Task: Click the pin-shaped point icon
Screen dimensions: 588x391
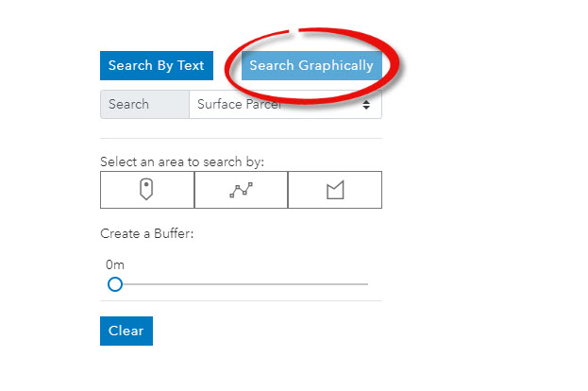Action: 146,189
